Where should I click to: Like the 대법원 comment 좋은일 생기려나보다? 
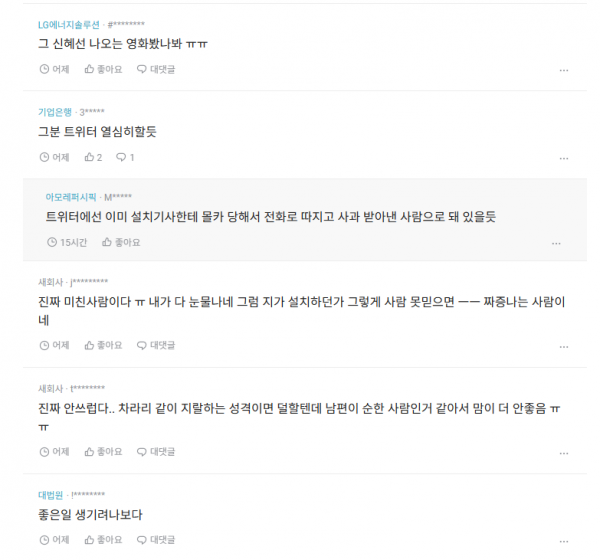click(x=103, y=540)
